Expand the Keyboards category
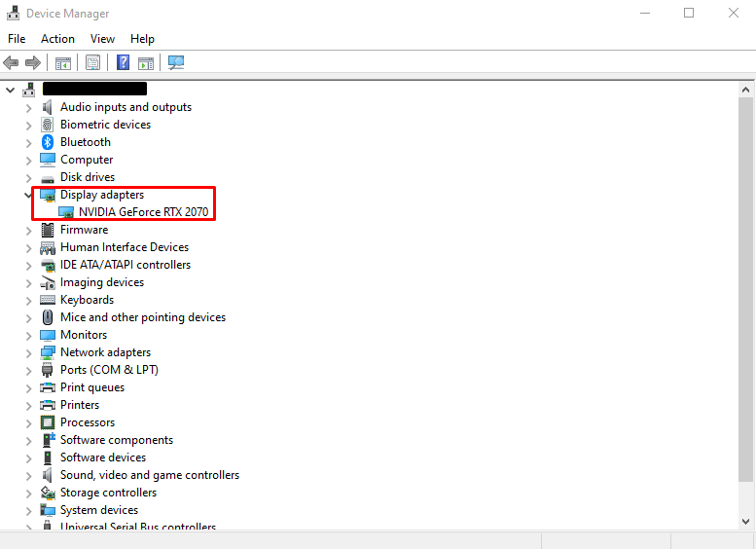Image resolution: width=756 pixels, height=549 pixels. pyautogui.click(x=28, y=301)
